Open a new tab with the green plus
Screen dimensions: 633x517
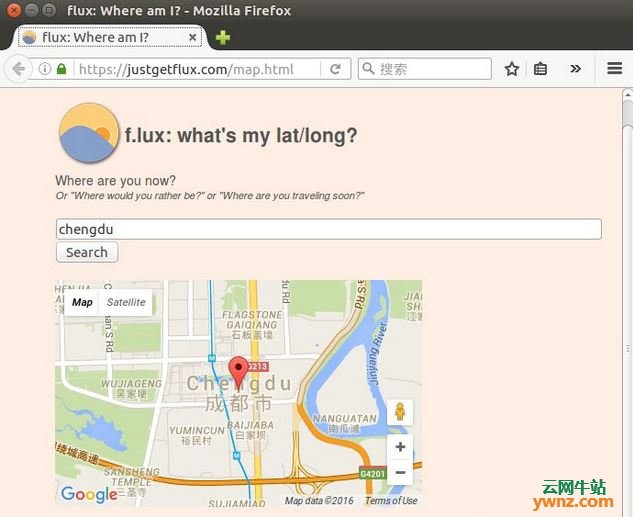tap(223, 38)
